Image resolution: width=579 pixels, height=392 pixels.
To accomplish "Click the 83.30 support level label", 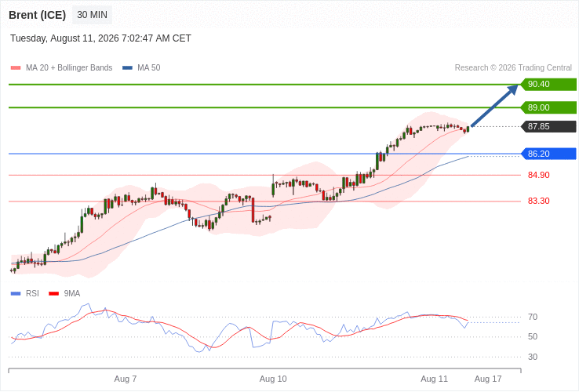I will [x=539, y=201].
